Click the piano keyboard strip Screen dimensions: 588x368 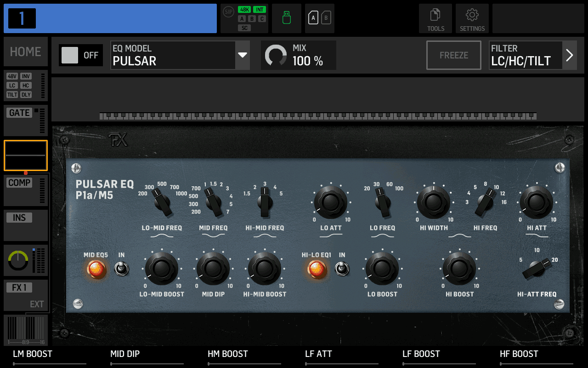318,116
